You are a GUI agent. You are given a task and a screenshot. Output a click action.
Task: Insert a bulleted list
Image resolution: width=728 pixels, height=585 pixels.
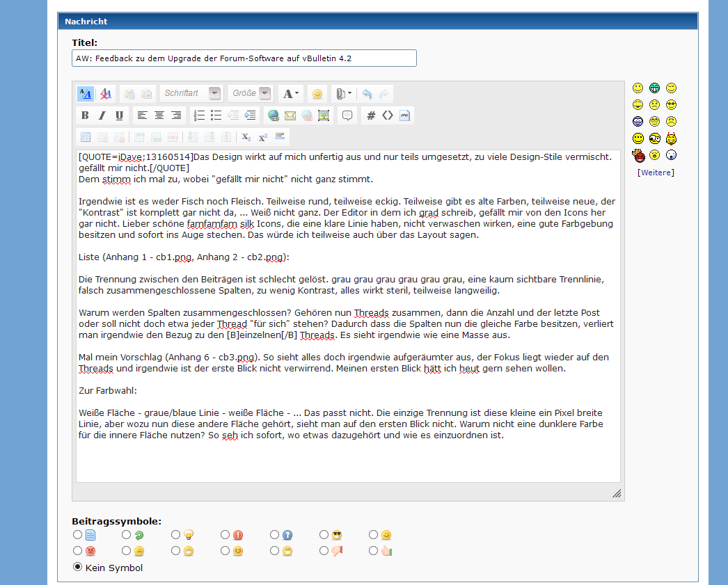tap(216, 115)
